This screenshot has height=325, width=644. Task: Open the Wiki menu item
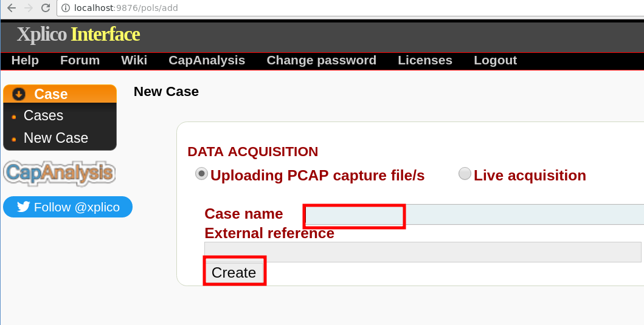(x=134, y=60)
